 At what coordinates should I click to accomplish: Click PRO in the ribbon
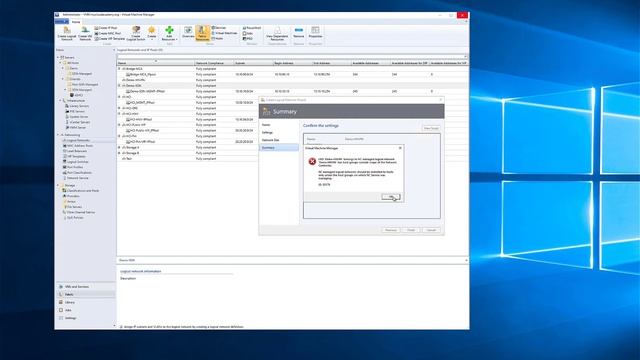point(248,39)
